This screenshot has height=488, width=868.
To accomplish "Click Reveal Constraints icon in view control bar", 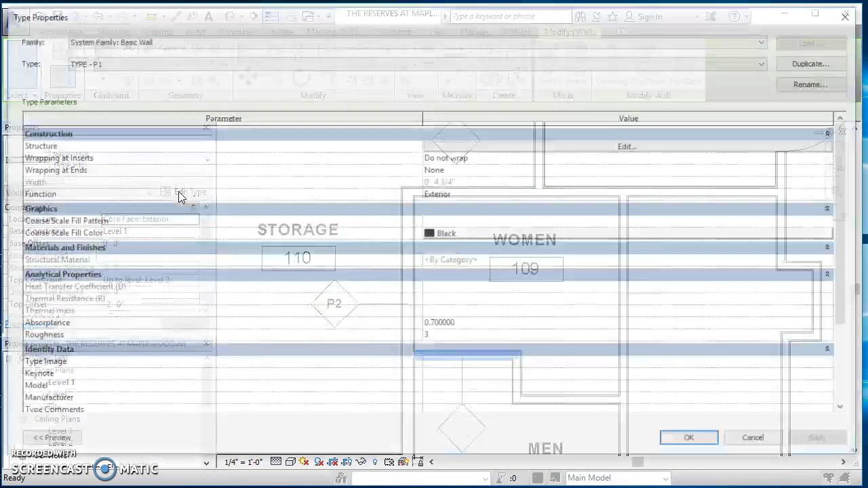I will pyautogui.click(x=418, y=462).
